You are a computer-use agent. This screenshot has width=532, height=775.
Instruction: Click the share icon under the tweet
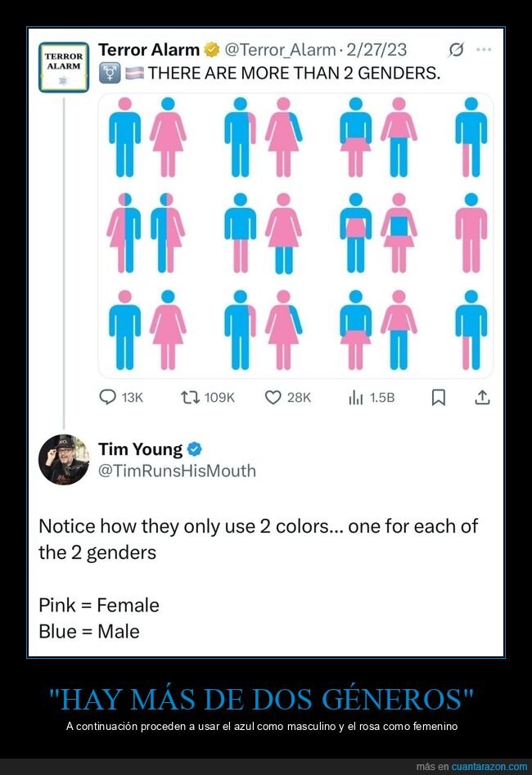(x=483, y=398)
